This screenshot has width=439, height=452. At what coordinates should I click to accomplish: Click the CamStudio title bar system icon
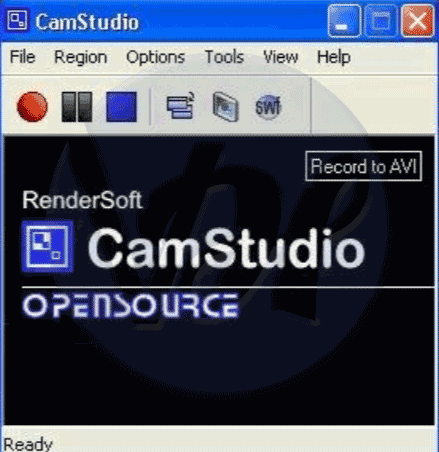17,21
